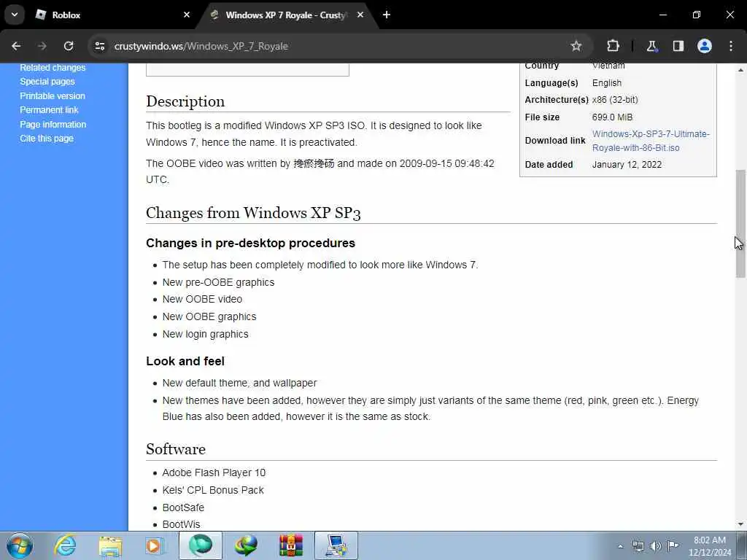Open Internet Download Manager globe taskbar icon
Viewport: 747px width, 560px height.
tap(246, 545)
